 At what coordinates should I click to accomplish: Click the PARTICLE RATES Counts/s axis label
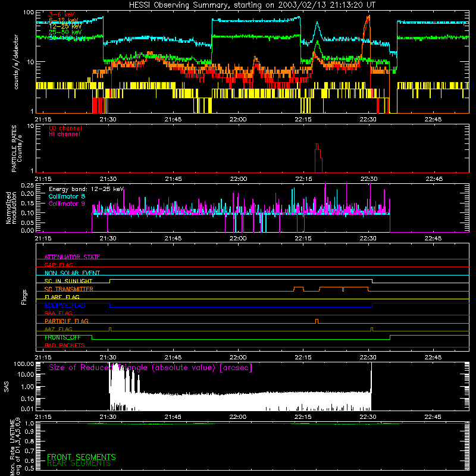[17, 149]
